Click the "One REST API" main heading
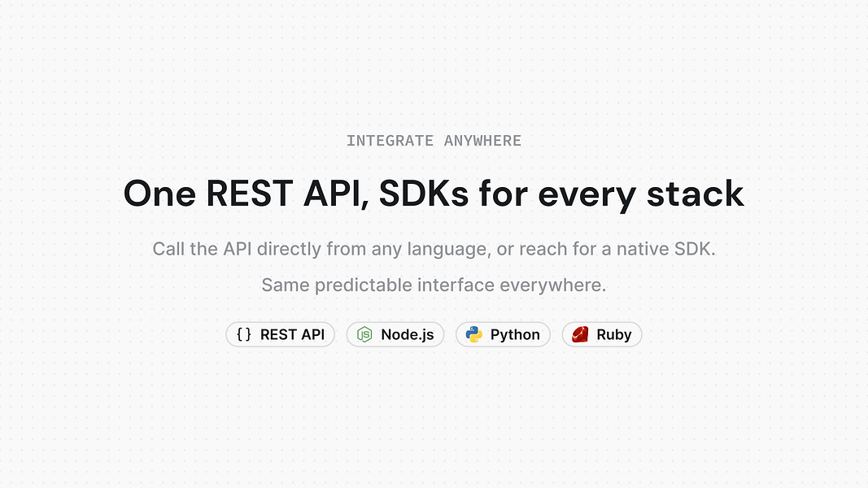 click(434, 194)
